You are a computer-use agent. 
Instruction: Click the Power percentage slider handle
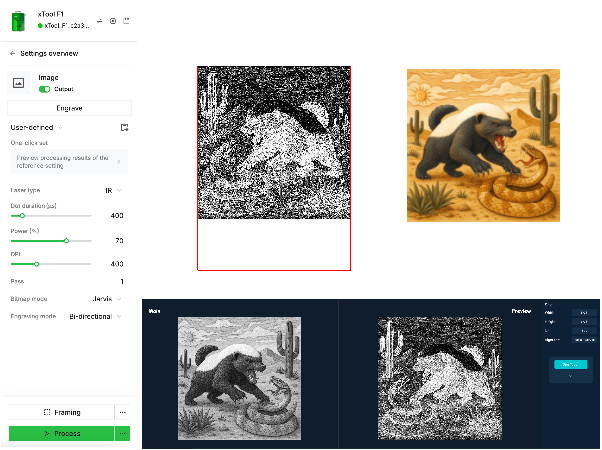[67, 240]
